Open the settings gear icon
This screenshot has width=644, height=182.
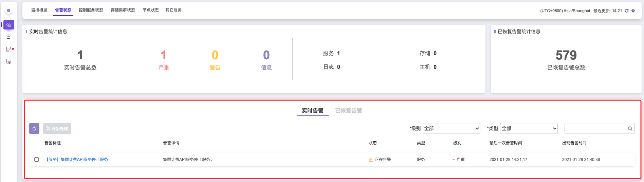(x=633, y=11)
